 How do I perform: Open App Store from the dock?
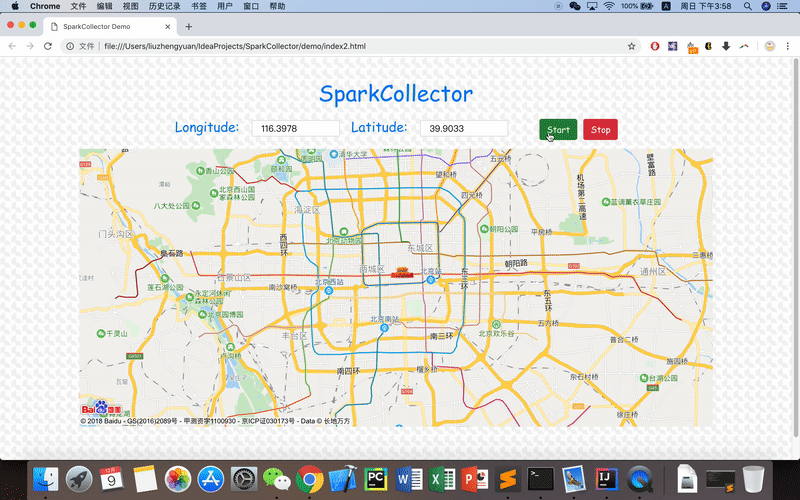tap(211, 479)
